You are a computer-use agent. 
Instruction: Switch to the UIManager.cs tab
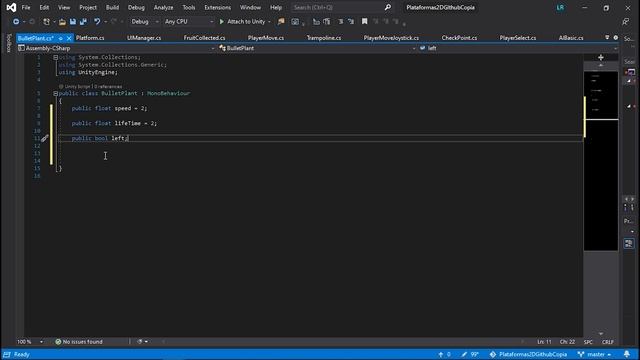pyautogui.click(x=144, y=38)
